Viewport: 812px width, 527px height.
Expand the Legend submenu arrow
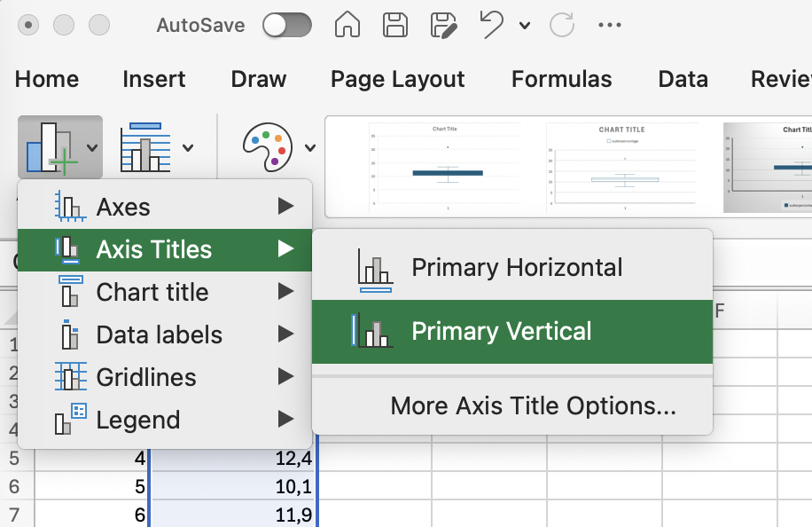pyautogui.click(x=285, y=419)
